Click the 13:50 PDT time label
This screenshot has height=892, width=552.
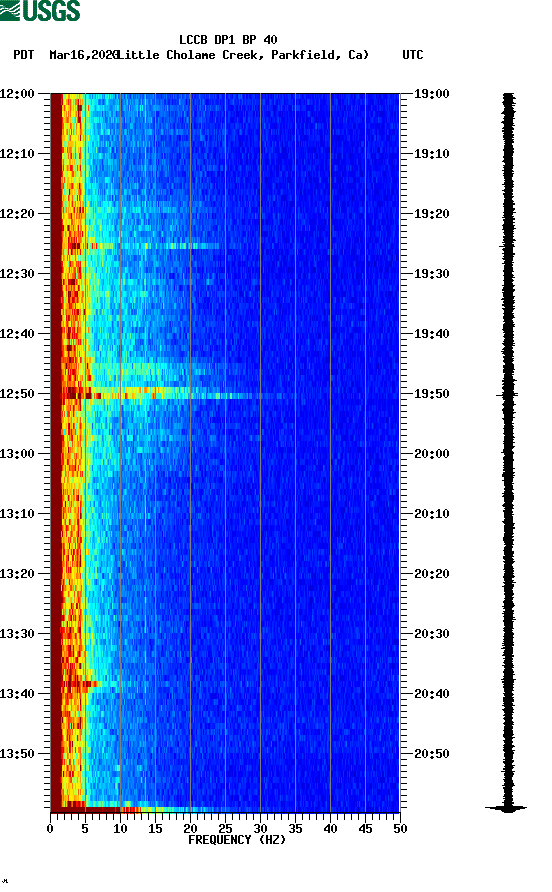(x=18, y=754)
